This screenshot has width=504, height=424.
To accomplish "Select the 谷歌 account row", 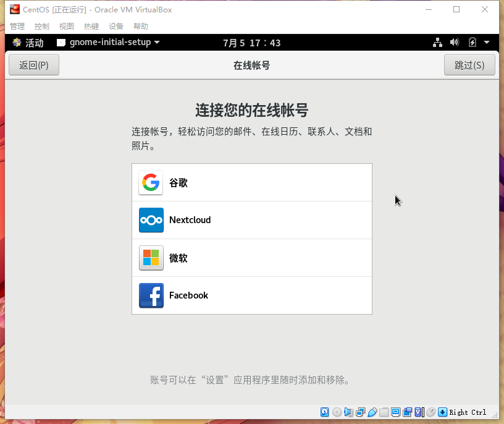I will coord(252,182).
